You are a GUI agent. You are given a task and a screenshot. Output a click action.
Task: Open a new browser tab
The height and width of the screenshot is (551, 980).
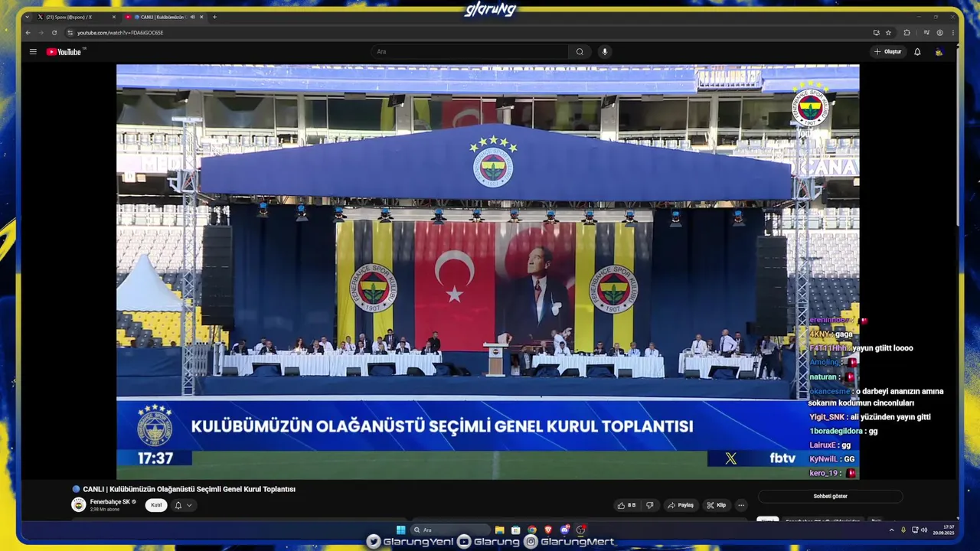click(x=214, y=17)
